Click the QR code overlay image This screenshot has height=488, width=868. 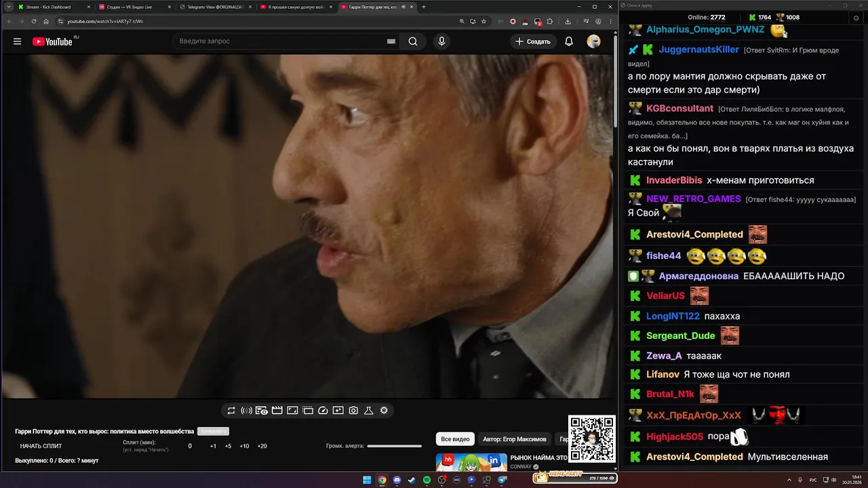pos(591,439)
